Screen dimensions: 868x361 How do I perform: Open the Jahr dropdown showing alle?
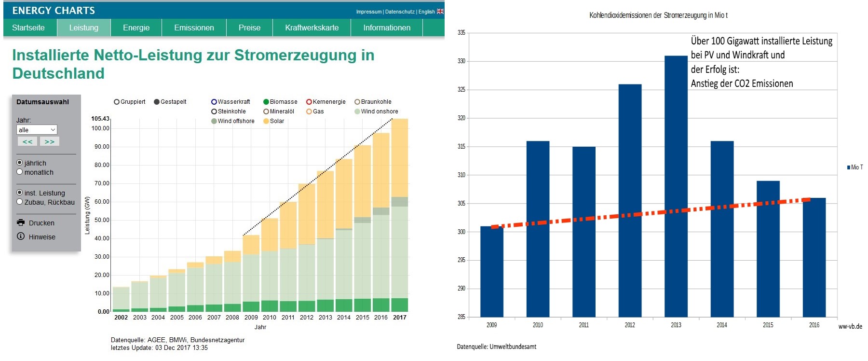pos(37,130)
